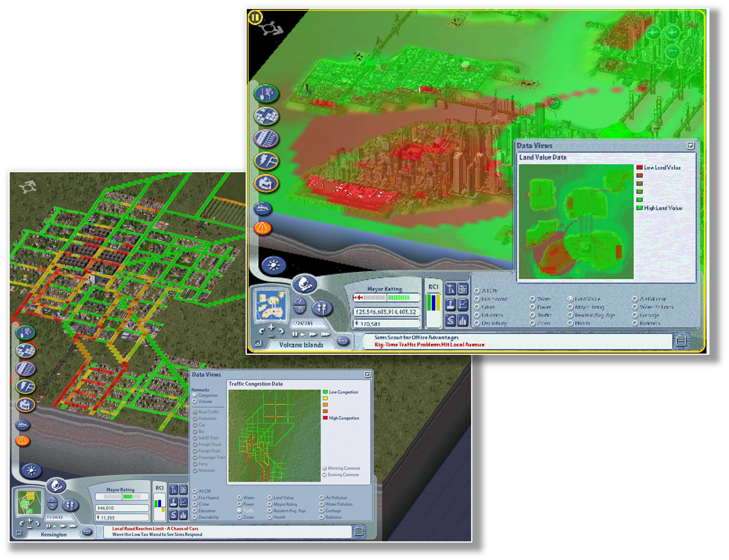Viewport: 729px width, 560px height.
Task: Click Mayor Rating bar in Kensington window
Action: point(122,497)
